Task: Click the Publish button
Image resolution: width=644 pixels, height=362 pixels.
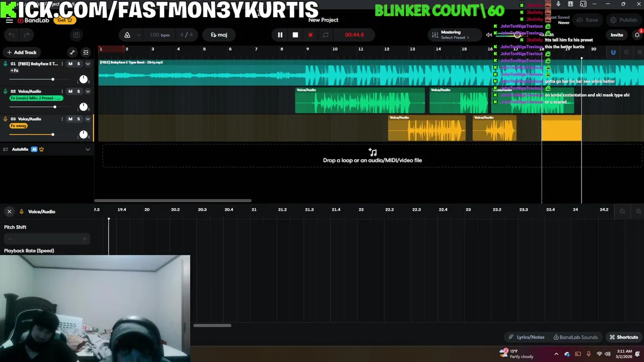Action: tap(624, 20)
